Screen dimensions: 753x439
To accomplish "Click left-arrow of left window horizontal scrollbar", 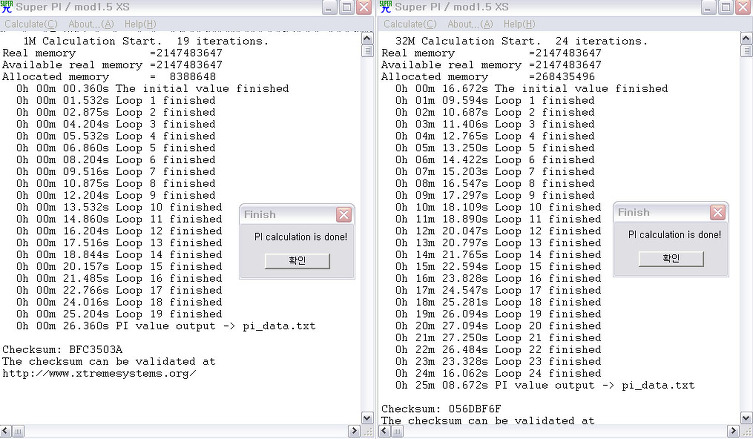I will tap(5, 431).
